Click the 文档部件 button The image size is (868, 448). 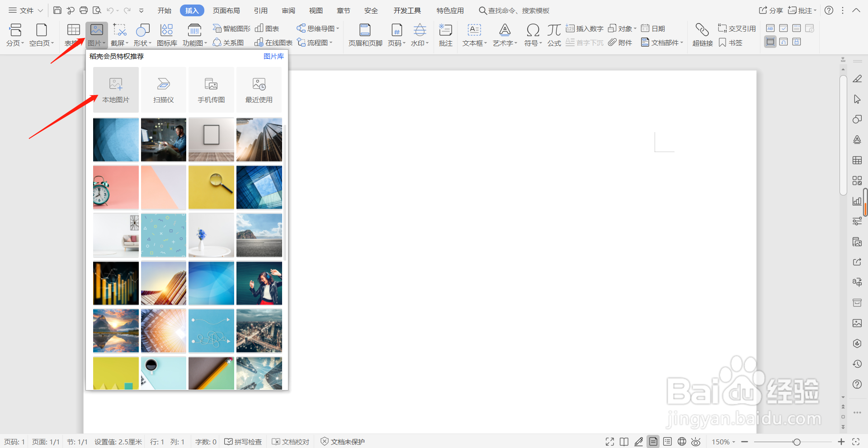click(662, 43)
